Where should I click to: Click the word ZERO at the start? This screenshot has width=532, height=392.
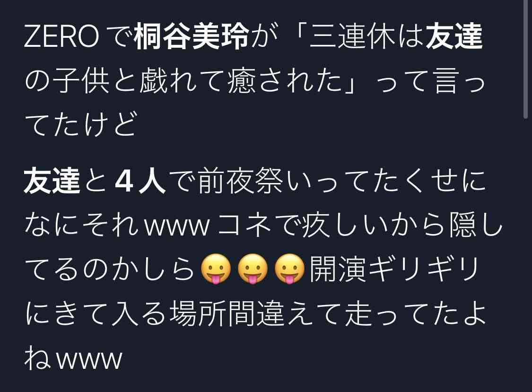(61, 36)
